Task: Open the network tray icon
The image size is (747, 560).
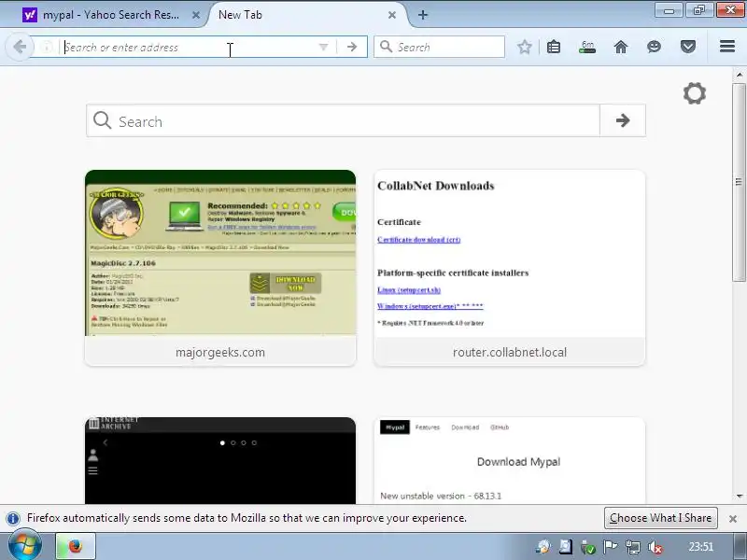Action: coord(633,547)
